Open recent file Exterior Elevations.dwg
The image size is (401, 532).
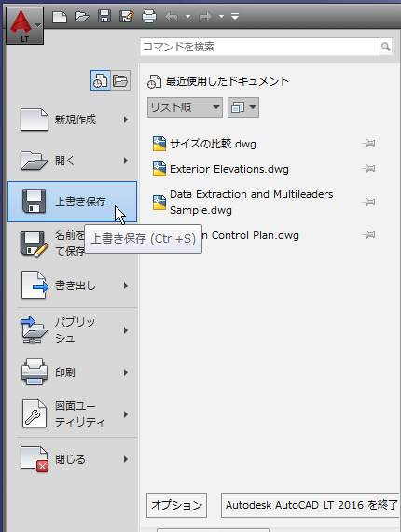pos(229,169)
